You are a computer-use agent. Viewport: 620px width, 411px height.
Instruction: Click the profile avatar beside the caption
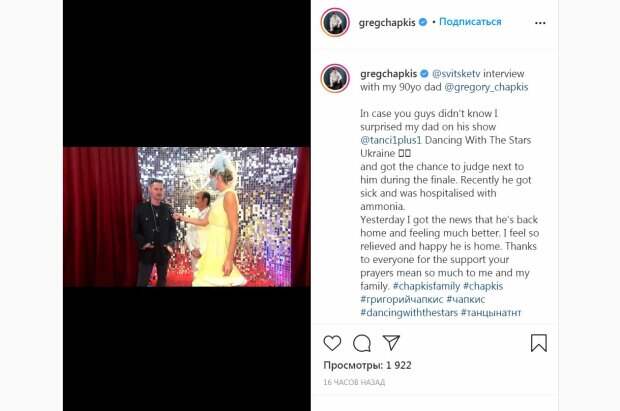point(335,78)
